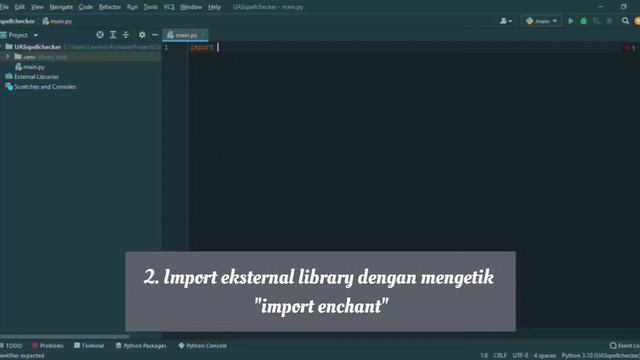Click the Stop icon in toolbar
Screen dimensions: 640x360
(609, 21)
